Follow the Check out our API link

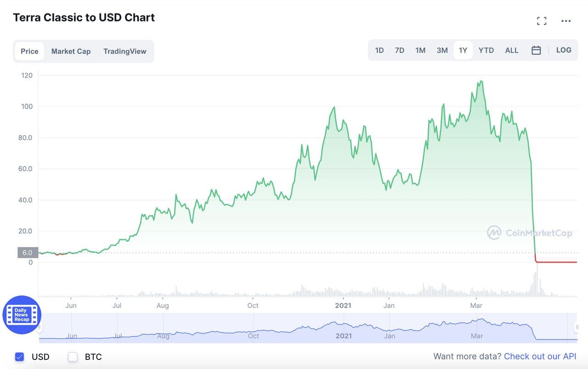pos(540,357)
